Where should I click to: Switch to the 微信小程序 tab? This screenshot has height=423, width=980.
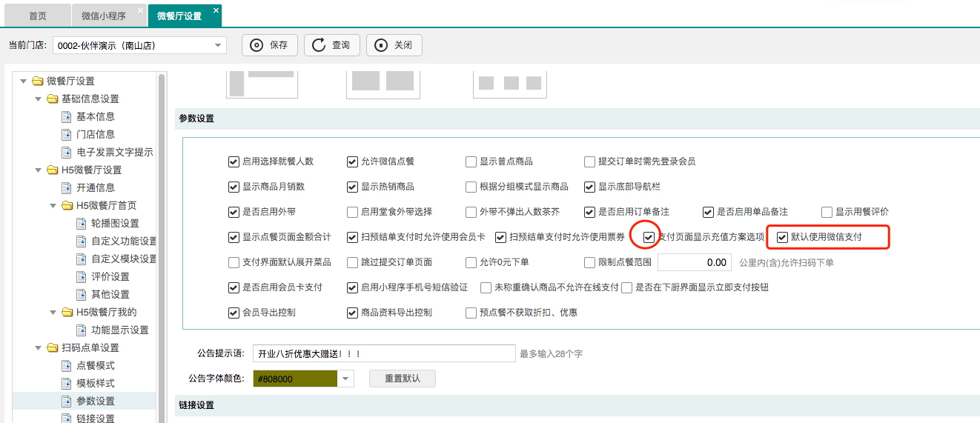pos(103,16)
